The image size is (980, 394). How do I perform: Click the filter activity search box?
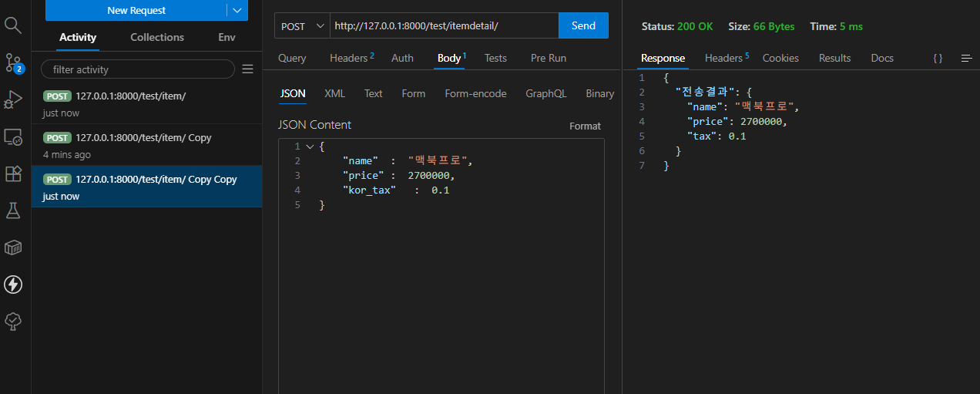(137, 69)
